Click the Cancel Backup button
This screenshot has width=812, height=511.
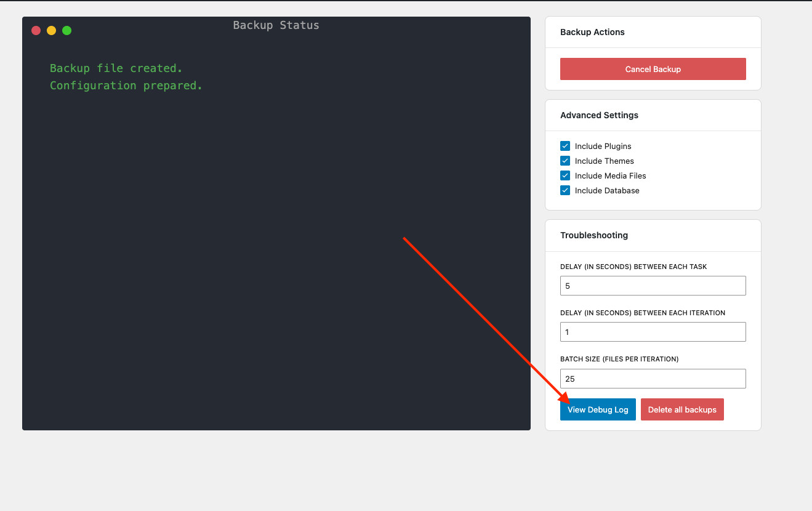[x=653, y=69]
